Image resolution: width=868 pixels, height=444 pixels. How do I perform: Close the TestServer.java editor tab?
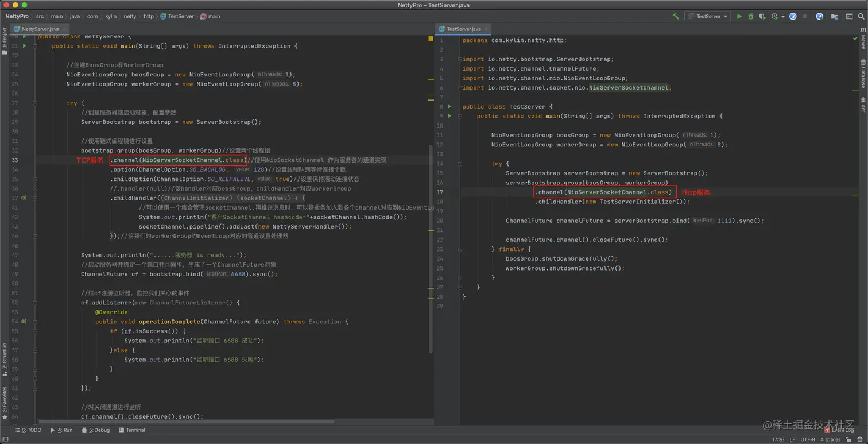[x=486, y=29]
